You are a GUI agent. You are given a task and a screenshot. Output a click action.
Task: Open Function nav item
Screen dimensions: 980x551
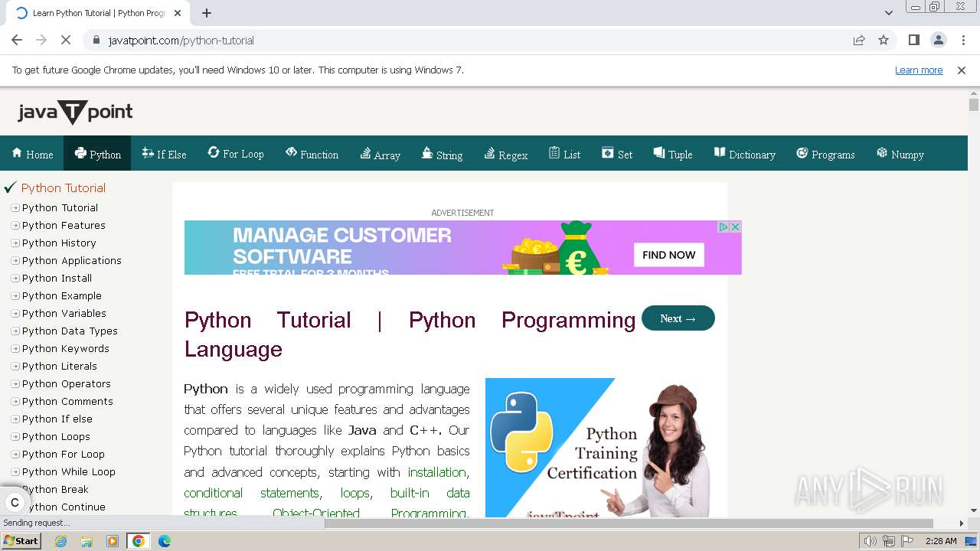pos(312,154)
